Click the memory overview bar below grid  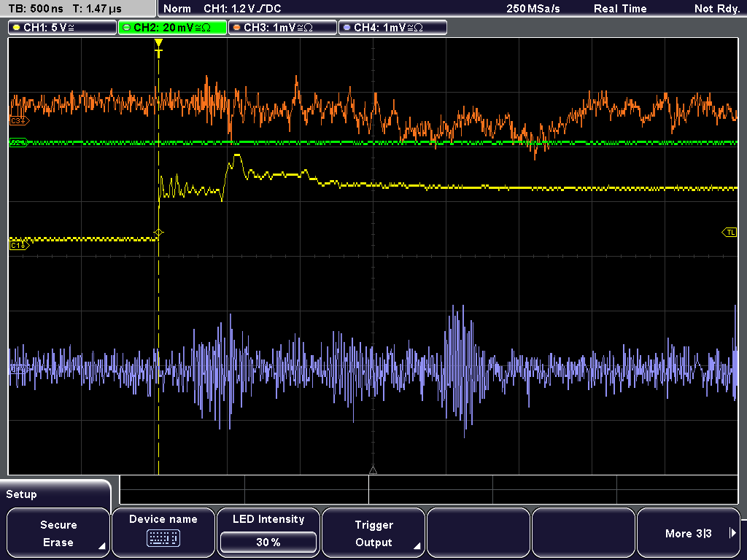tap(429, 490)
